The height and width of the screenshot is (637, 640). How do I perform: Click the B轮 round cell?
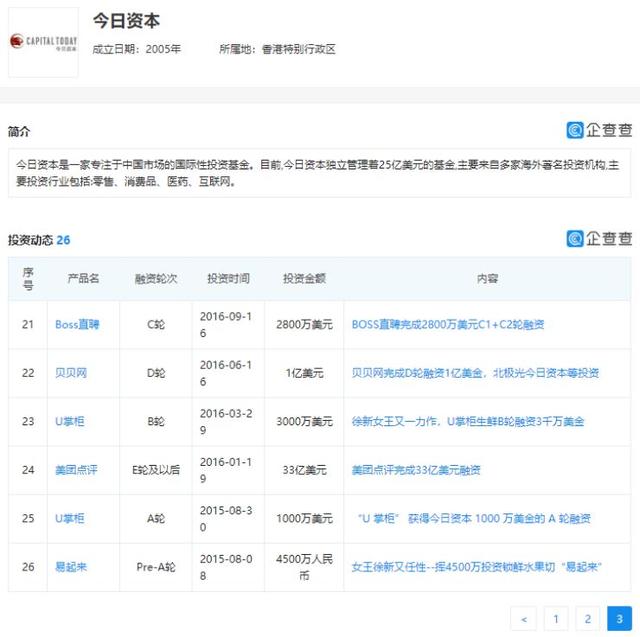pos(156,422)
